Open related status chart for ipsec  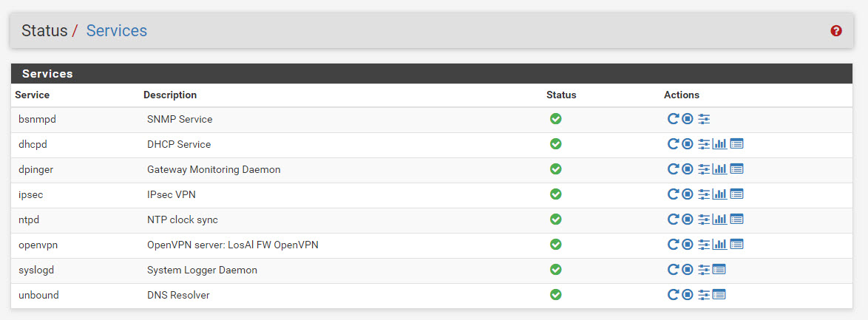(x=719, y=194)
